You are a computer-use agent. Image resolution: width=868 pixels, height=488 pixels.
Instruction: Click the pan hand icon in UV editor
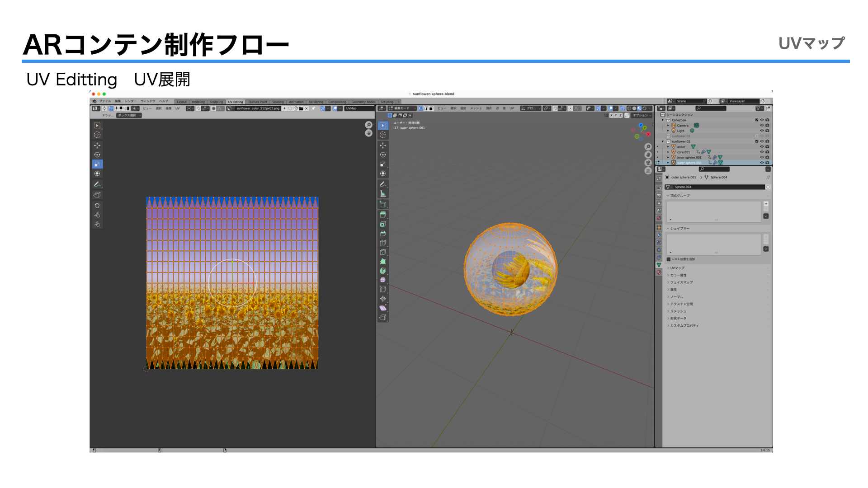(368, 133)
